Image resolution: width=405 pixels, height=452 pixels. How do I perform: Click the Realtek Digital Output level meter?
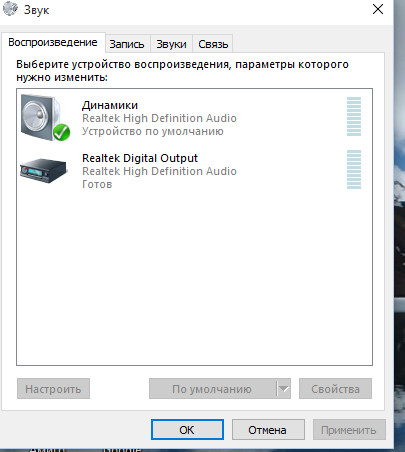tap(354, 169)
